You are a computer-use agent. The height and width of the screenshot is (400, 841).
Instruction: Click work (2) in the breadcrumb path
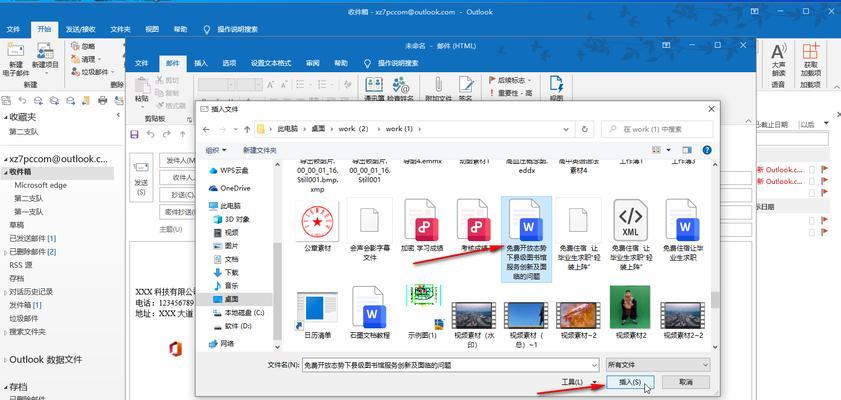point(353,129)
